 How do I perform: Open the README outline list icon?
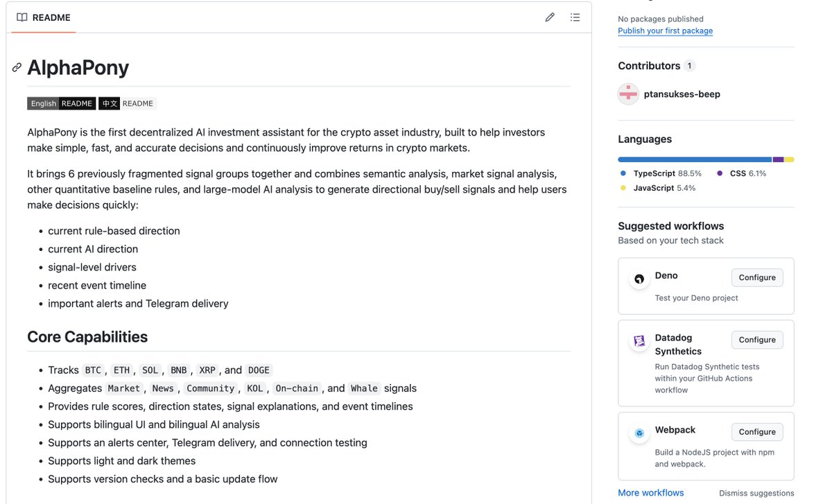pyautogui.click(x=575, y=17)
